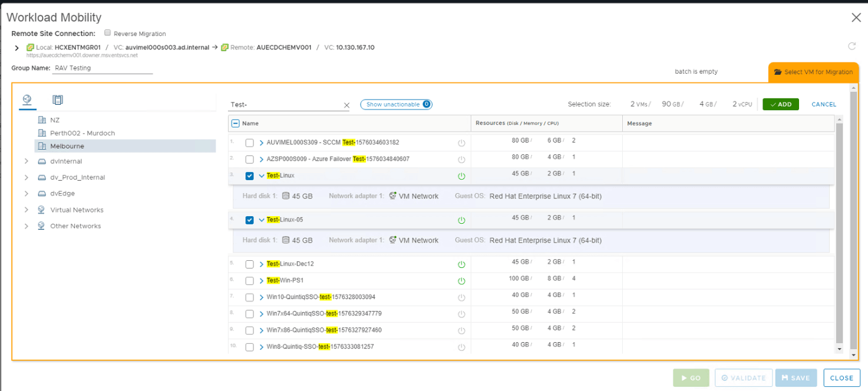
Task: Expand the remote site connection details
Action: (x=16, y=48)
